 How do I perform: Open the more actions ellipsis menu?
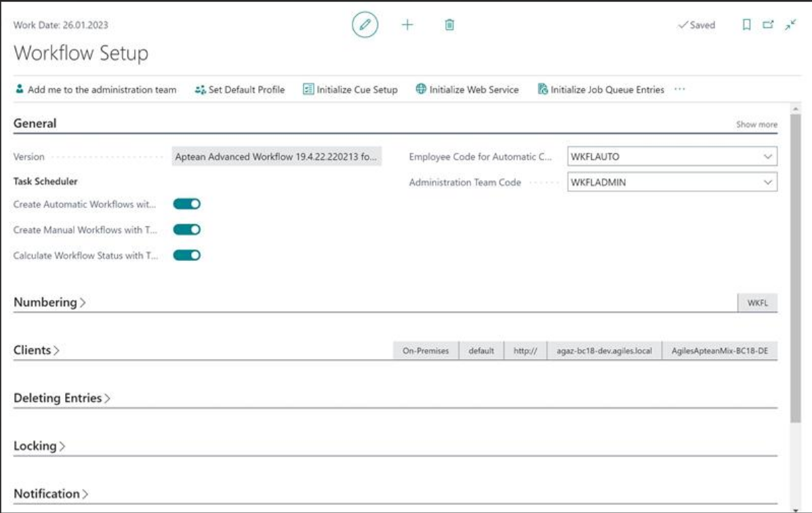tap(680, 89)
